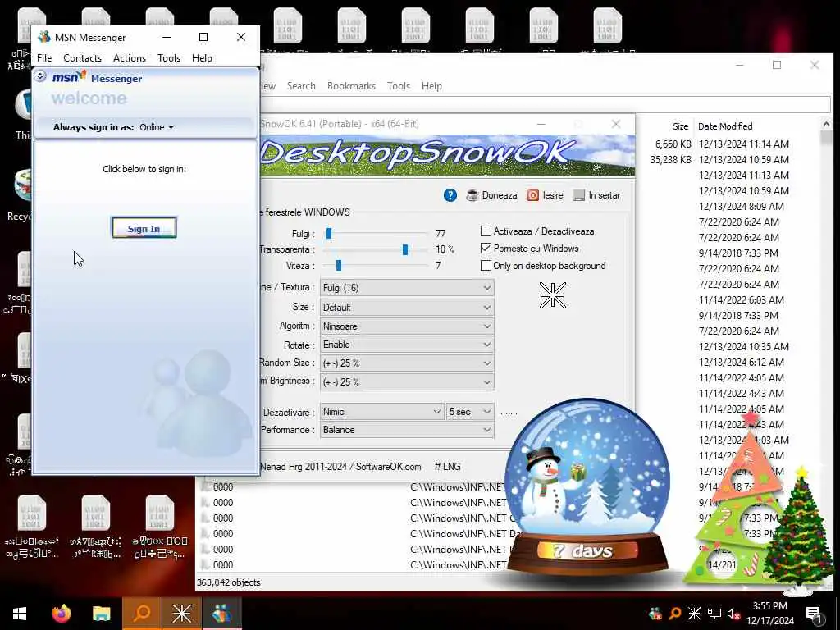This screenshot has width=840, height=630.
Task: Open the Always sign in as Online dropdown
Action: pos(157,127)
